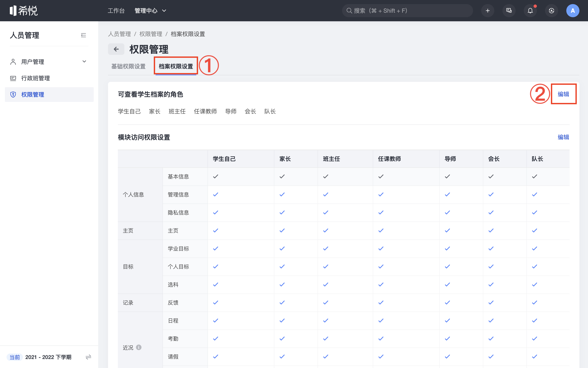Open the messages chat icon
This screenshot has height=368, width=588.
click(x=509, y=11)
